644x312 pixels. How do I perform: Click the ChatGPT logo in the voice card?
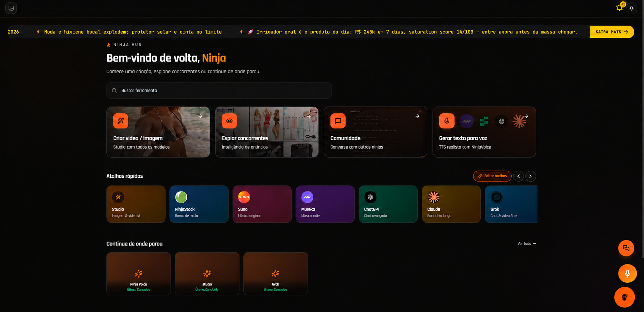(x=502, y=121)
